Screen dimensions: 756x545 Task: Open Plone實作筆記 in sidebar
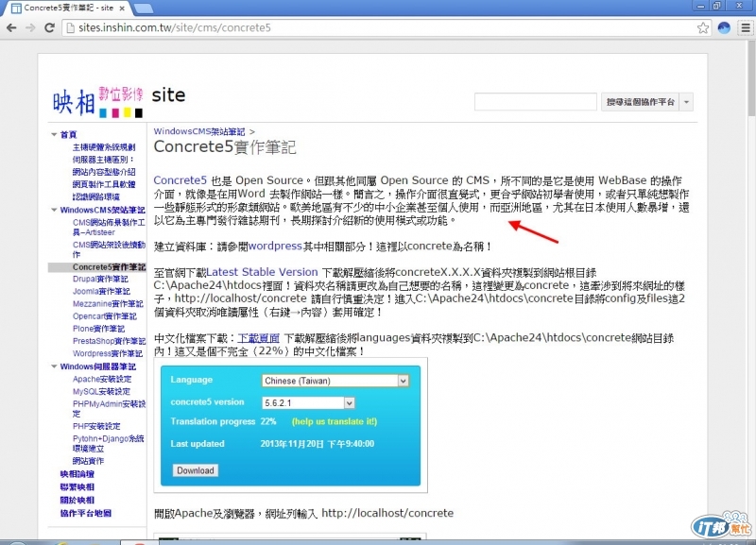click(x=98, y=328)
